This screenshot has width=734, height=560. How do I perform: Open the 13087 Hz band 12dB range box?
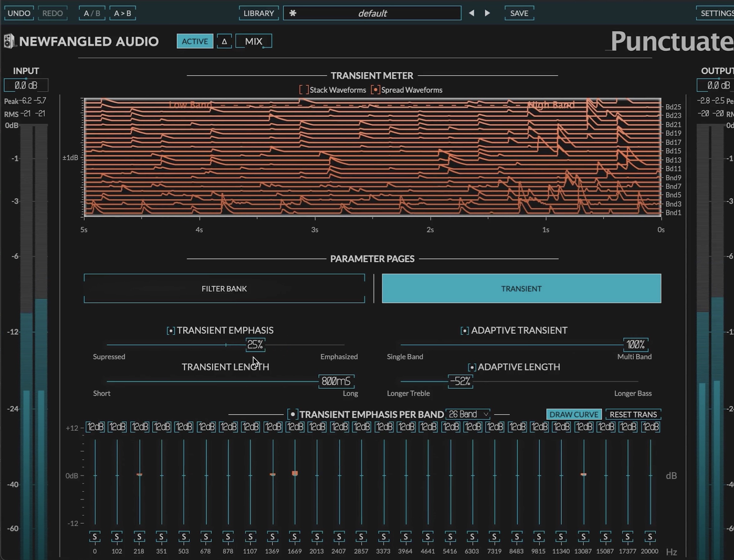click(584, 427)
